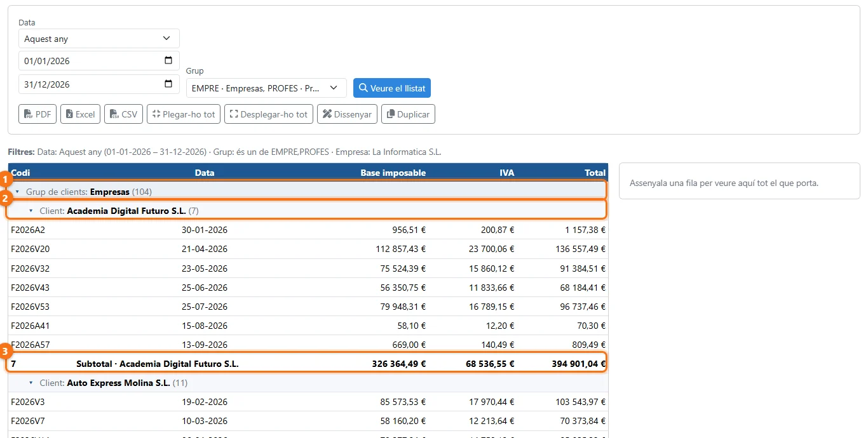This screenshot has width=868, height=438.
Task: Collapse everything with Plegar-ho tot
Action: pos(184,114)
